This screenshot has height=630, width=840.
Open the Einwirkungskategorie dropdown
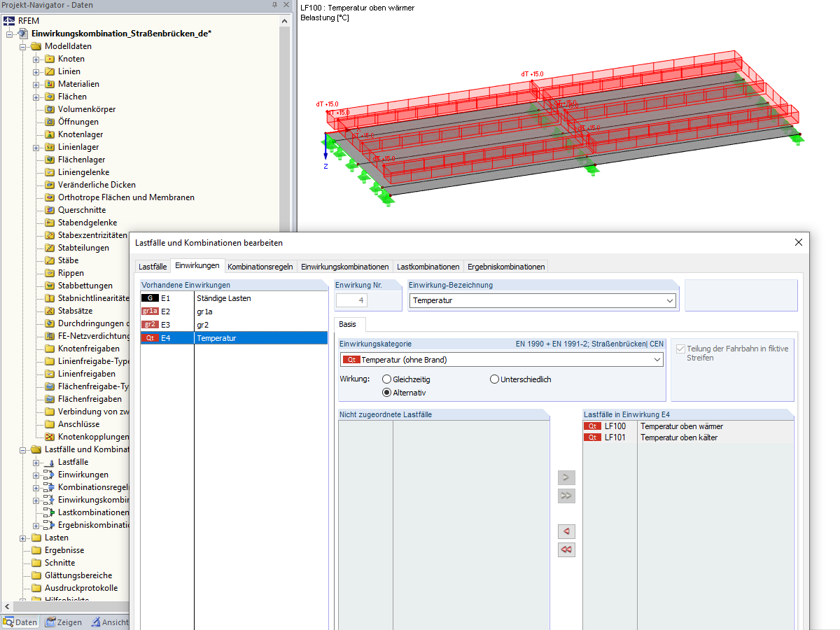[x=657, y=360]
